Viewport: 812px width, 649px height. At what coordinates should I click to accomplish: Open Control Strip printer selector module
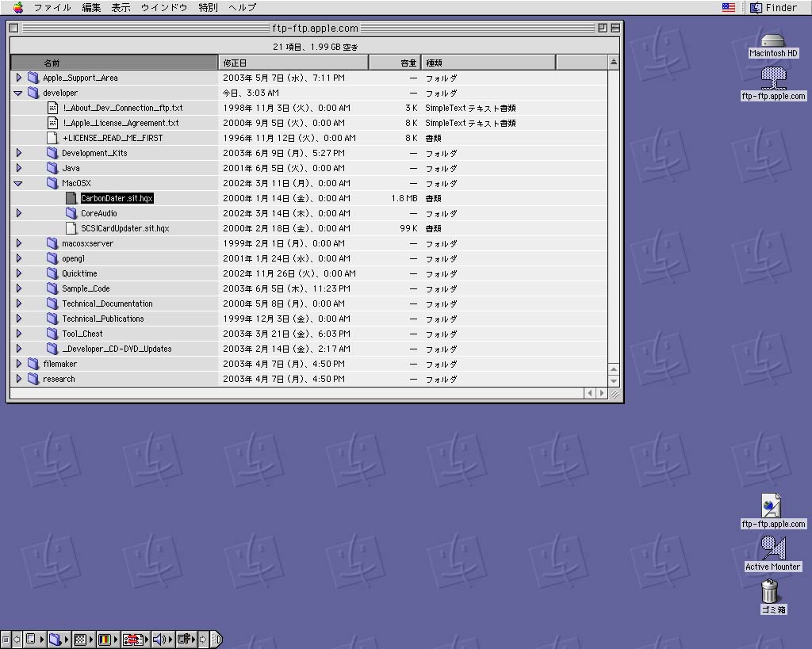click(187, 639)
